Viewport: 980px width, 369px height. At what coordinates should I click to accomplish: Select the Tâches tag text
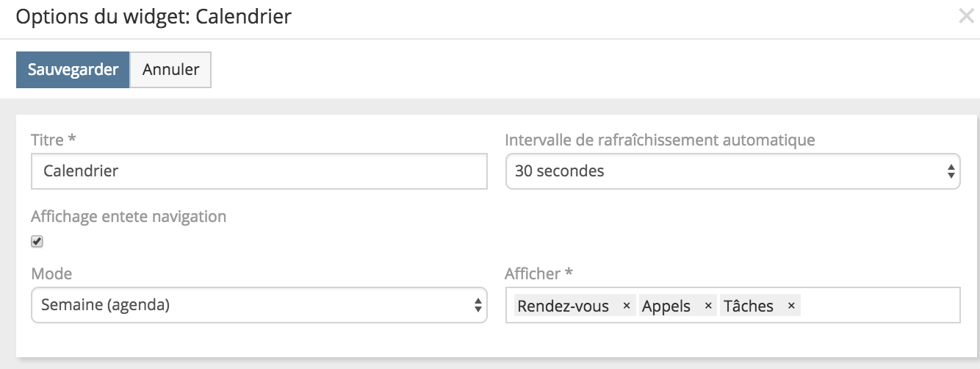(x=749, y=306)
